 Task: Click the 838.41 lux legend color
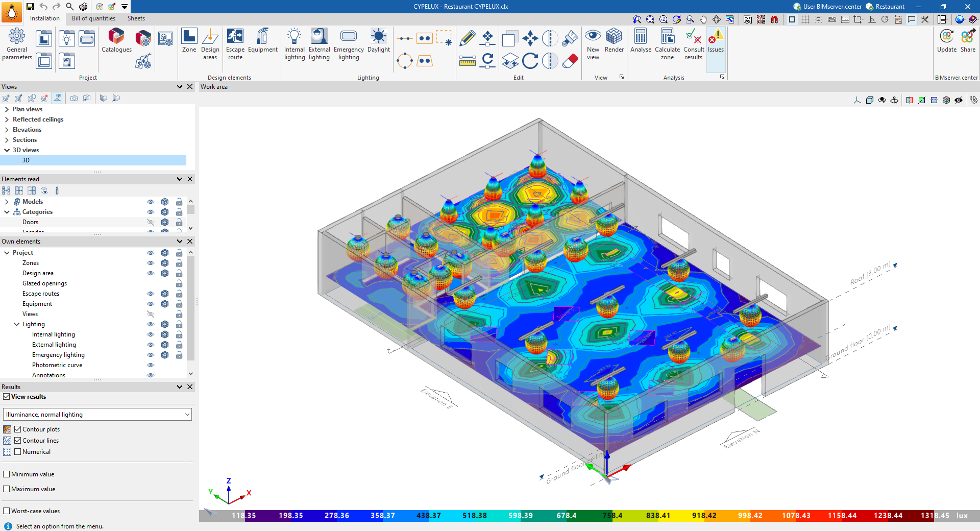pyautogui.click(x=658, y=516)
